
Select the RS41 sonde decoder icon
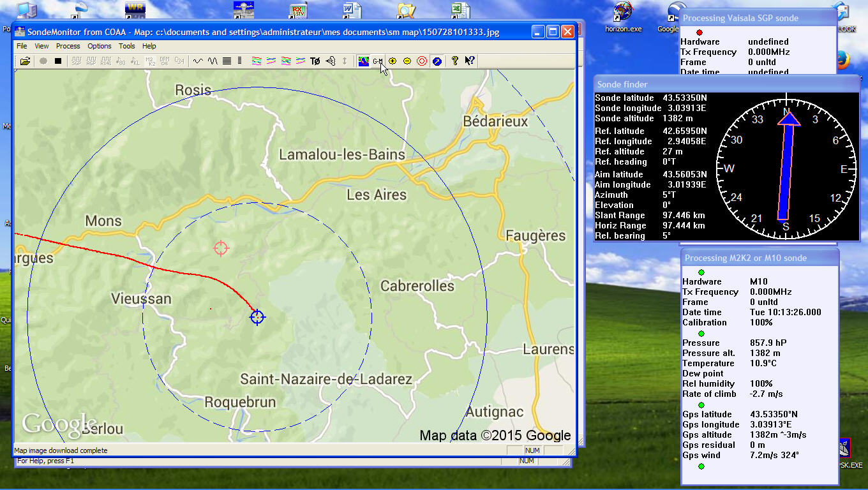[x=106, y=61]
